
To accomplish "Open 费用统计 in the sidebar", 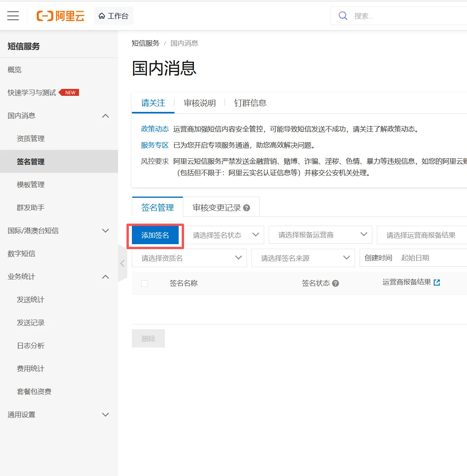I will pyautogui.click(x=31, y=369).
